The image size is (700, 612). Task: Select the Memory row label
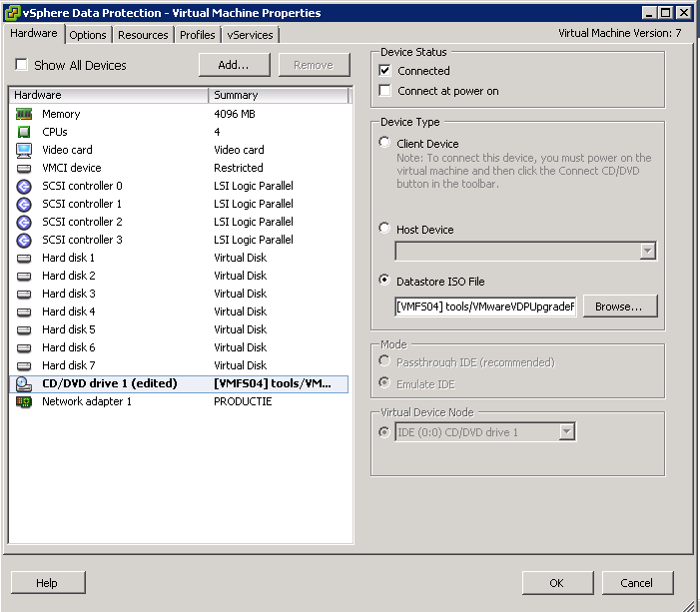(x=61, y=114)
